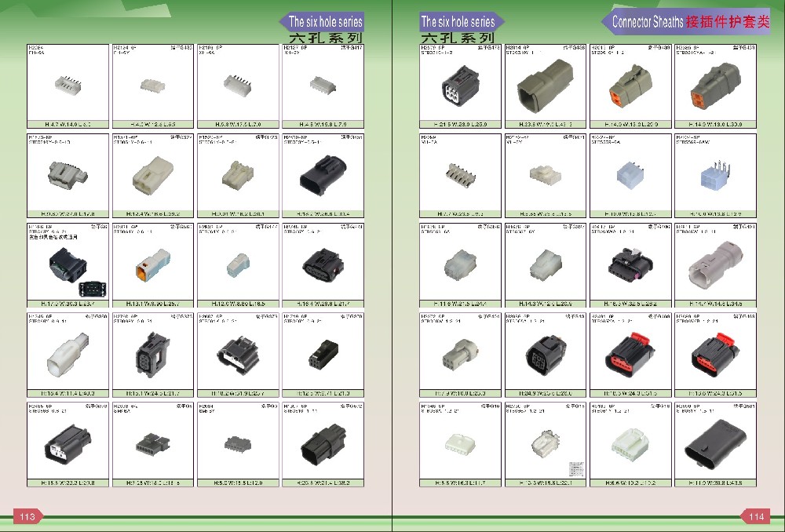The height and width of the screenshot is (532, 785).
Task: Click page number 113
Action: 27,516
